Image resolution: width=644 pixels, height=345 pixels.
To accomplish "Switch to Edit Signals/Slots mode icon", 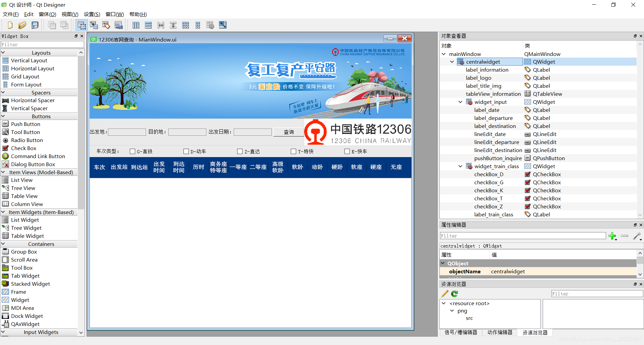I will pyautogui.click(x=94, y=25).
